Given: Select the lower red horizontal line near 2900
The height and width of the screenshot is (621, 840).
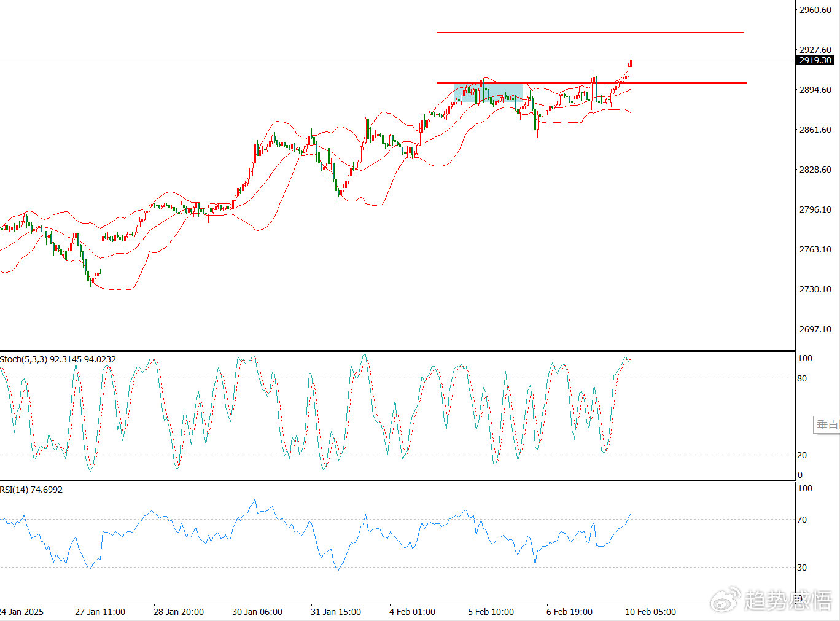Looking at the screenshot, I should coord(591,82).
